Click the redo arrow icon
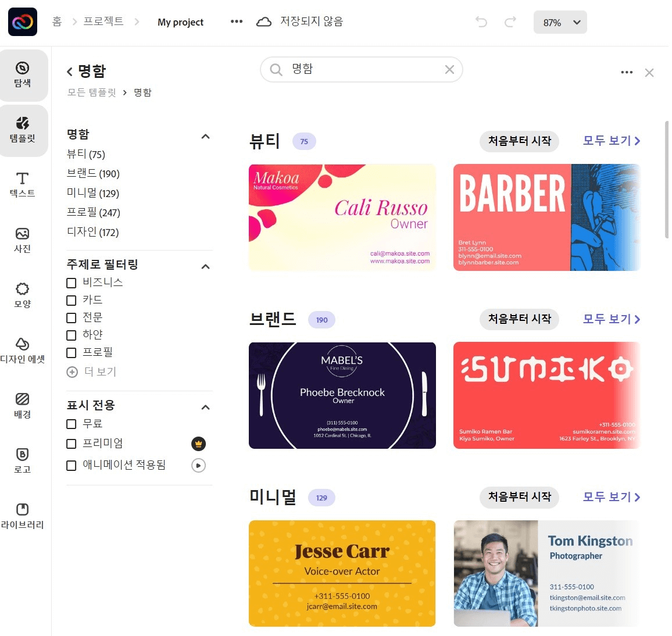Image resolution: width=672 pixels, height=636 pixels. tap(510, 22)
